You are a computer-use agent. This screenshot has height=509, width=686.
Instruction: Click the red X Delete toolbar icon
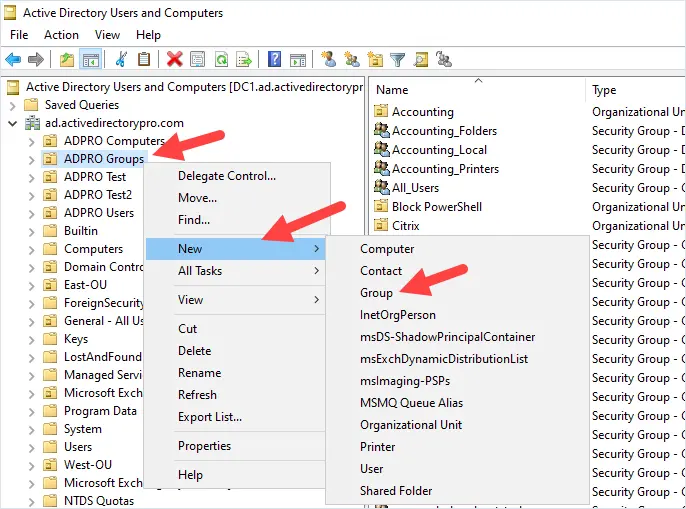[175, 59]
